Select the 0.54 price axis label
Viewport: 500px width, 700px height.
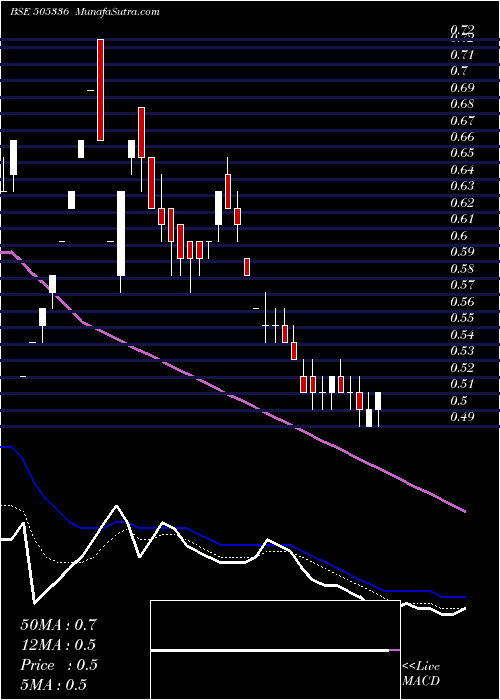[x=462, y=335]
